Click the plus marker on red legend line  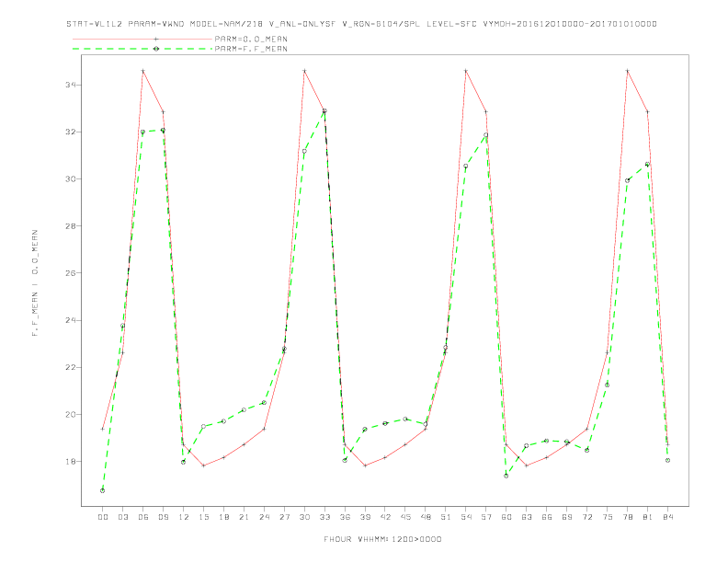[x=156, y=39]
